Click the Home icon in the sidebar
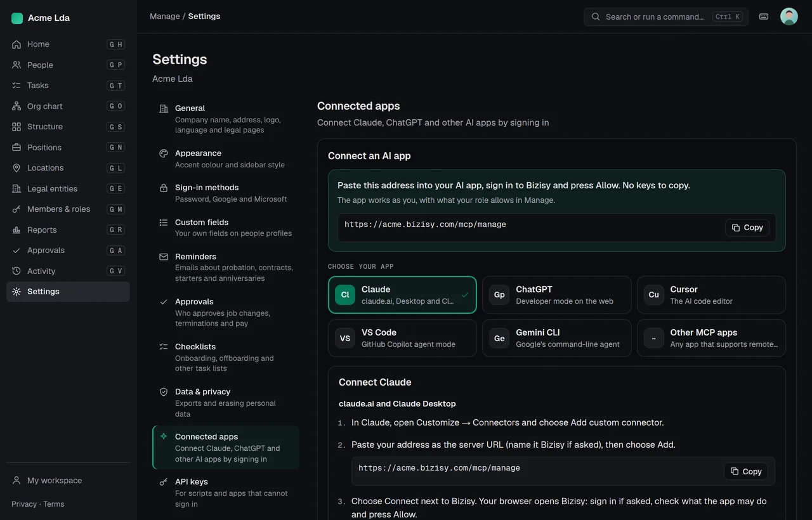The width and height of the screenshot is (812, 520). 16,44
